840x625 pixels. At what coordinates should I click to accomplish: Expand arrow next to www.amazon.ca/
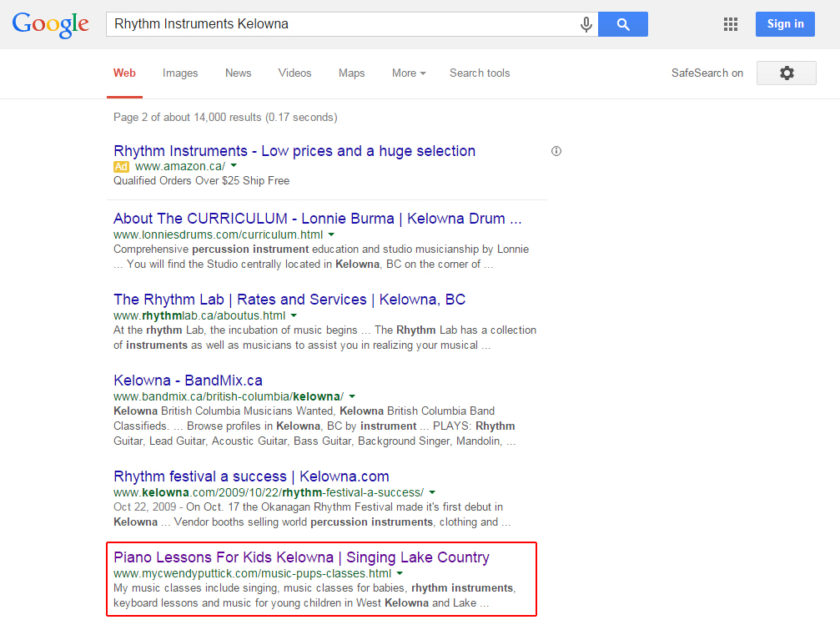(x=234, y=166)
